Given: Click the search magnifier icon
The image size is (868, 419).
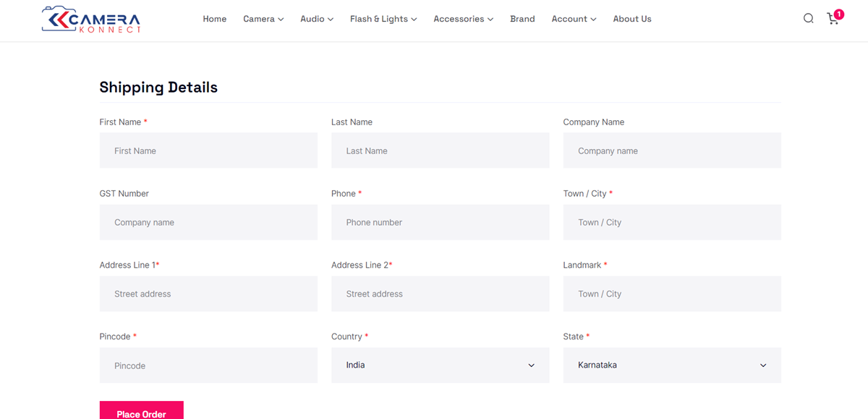Looking at the screenshot, I should pyautogui.click(x=808, y=19).
